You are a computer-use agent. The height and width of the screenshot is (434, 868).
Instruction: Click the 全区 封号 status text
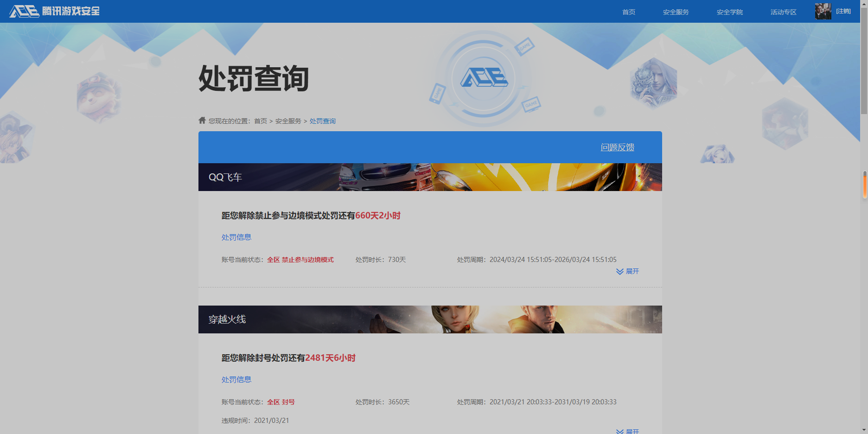[x=281, y=402]
